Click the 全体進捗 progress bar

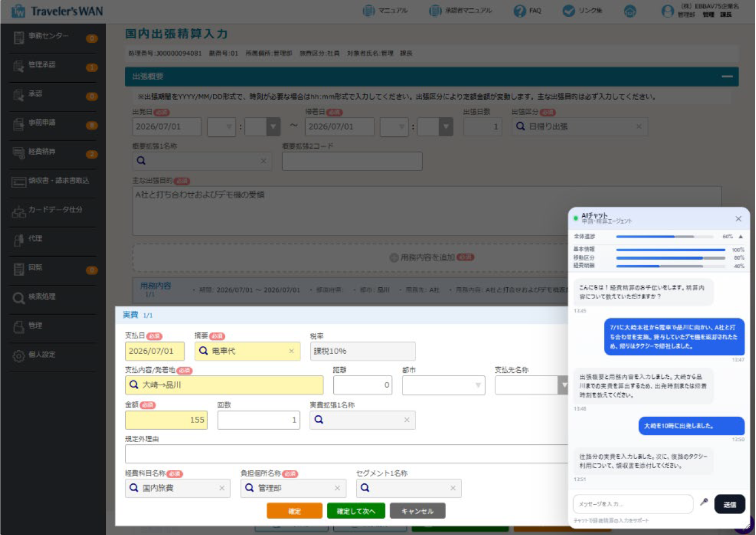pyautogui.click(x=665, y=237)
